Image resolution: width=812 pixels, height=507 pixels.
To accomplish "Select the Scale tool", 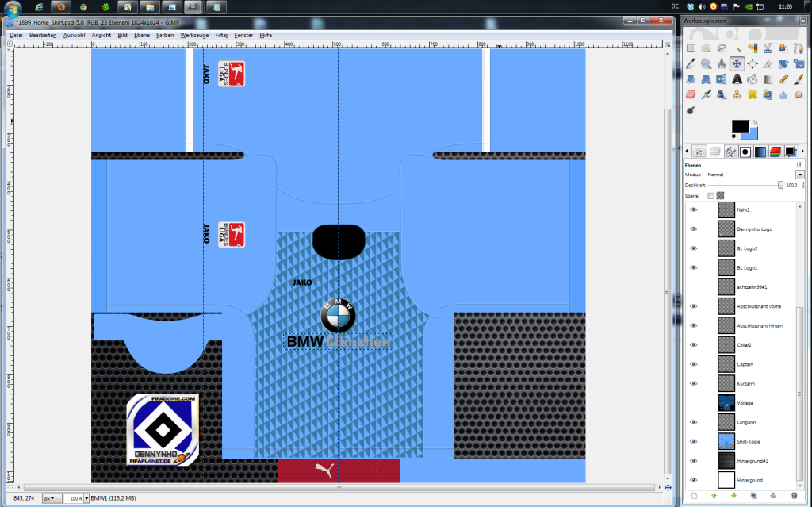I will point(799,63).
